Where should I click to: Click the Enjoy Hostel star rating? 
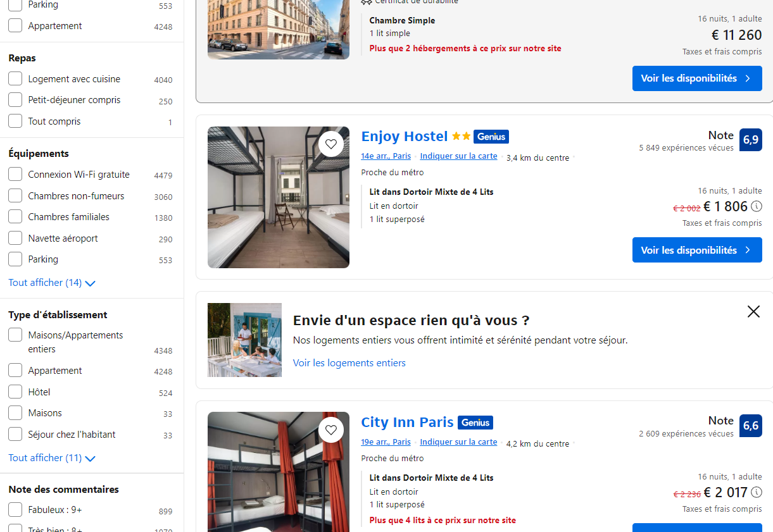coord(461,137)
